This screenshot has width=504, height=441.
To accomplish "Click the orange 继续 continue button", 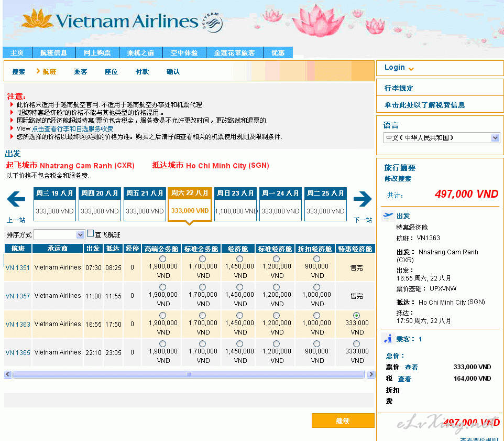I will 343,421.
